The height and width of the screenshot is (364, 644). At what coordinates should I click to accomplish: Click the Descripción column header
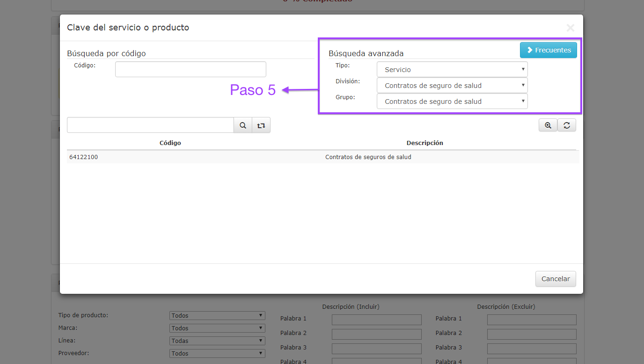pyautogui.click(x=424, y=143)
